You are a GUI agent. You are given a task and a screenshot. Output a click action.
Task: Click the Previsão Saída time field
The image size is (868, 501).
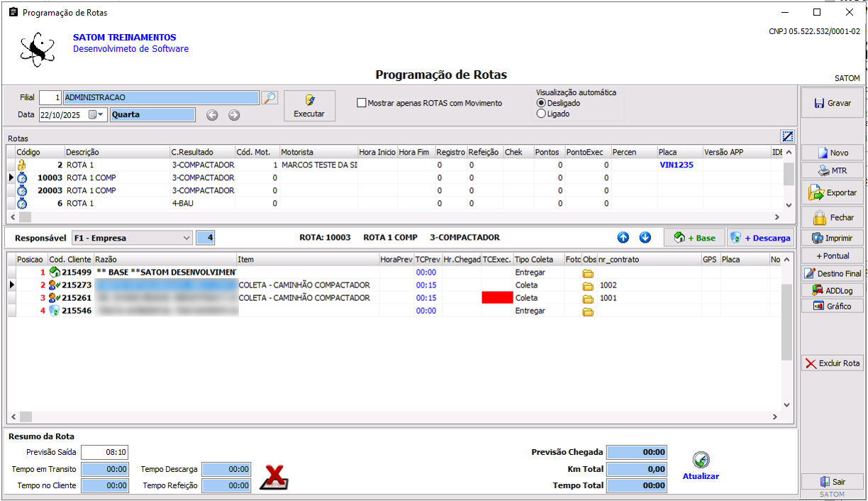point(105,453)
